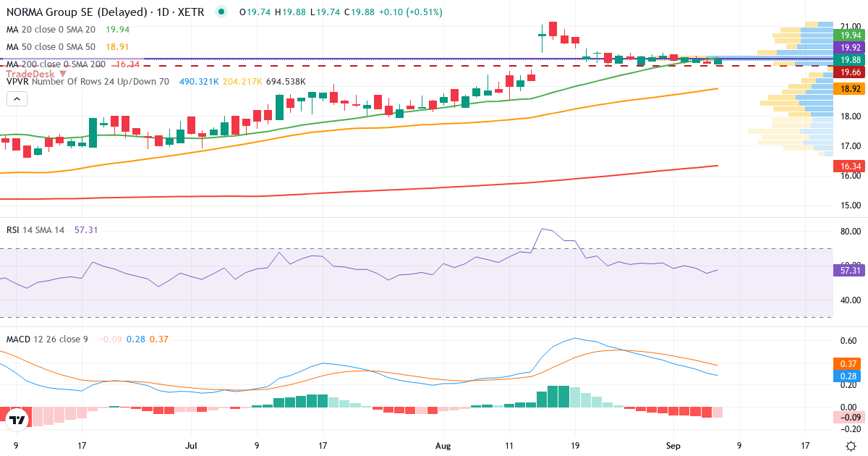
Task: Open the TradingView logo at bottom left
Action: click(17, 419)
